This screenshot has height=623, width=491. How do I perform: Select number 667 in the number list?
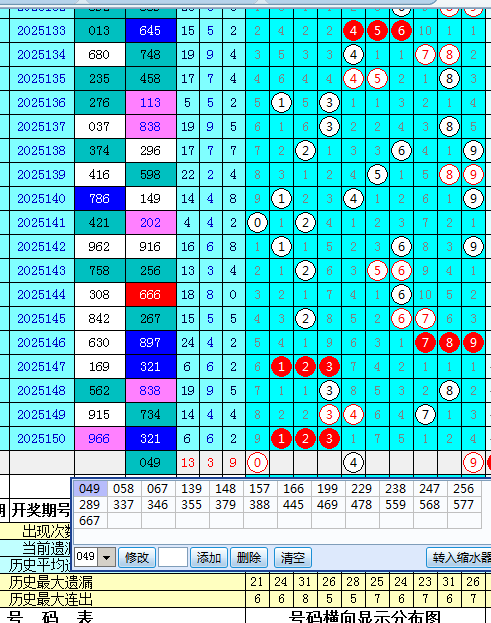pos(89,520)
